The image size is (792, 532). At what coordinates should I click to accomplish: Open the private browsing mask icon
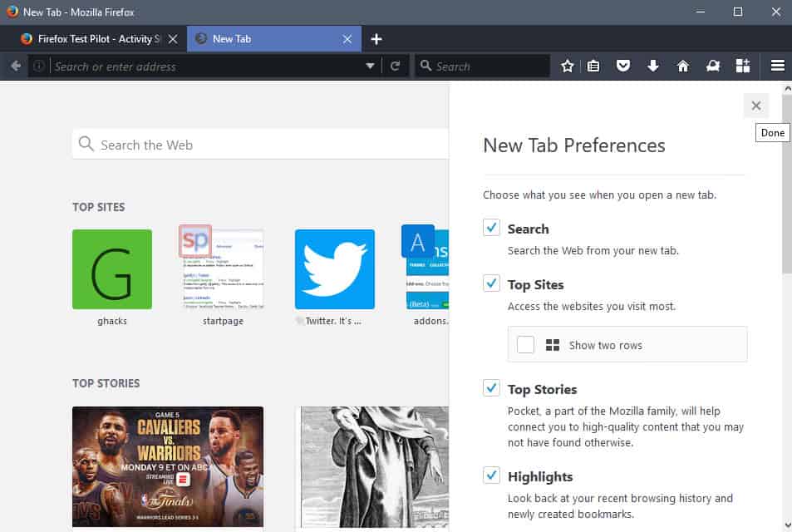(x=713, y=66)
